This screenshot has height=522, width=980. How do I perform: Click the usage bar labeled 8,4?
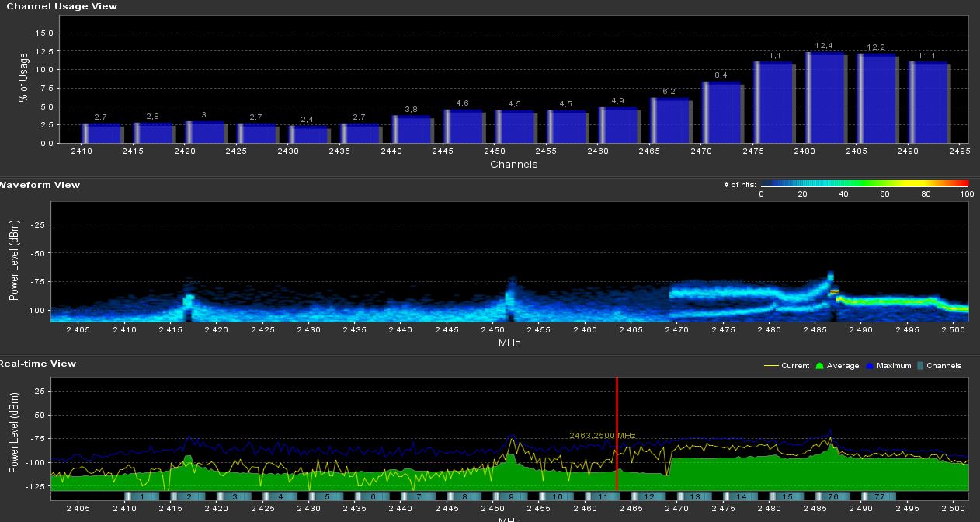tap(721, 113)
